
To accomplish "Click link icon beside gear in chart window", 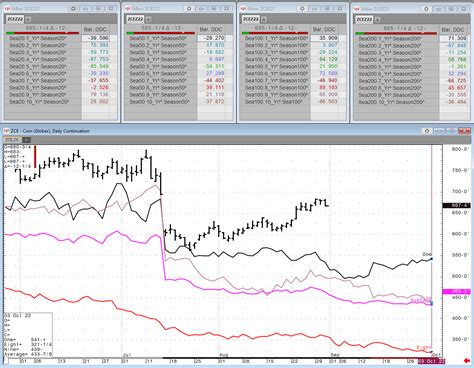I will pos(440,131).
